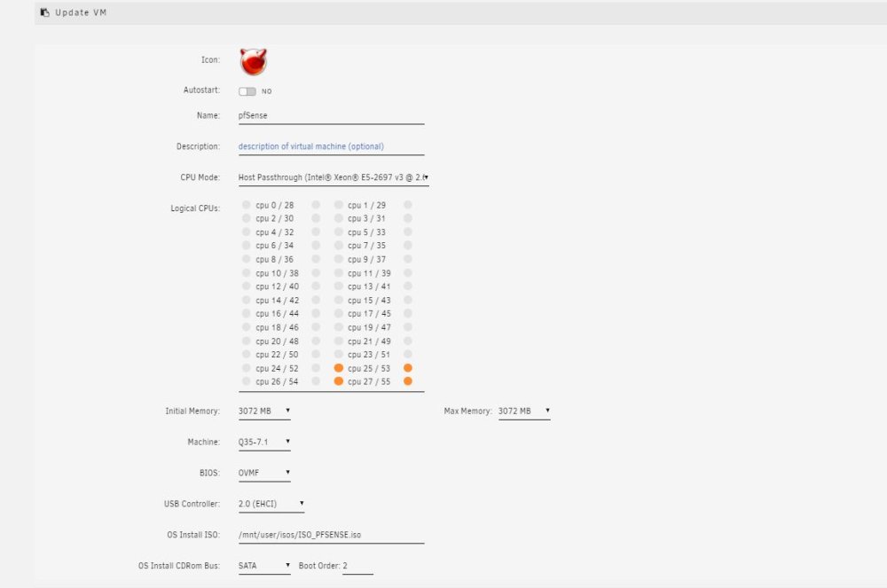
Task: Enable the cpu 52 checkbox
Action: coord(316,367)
